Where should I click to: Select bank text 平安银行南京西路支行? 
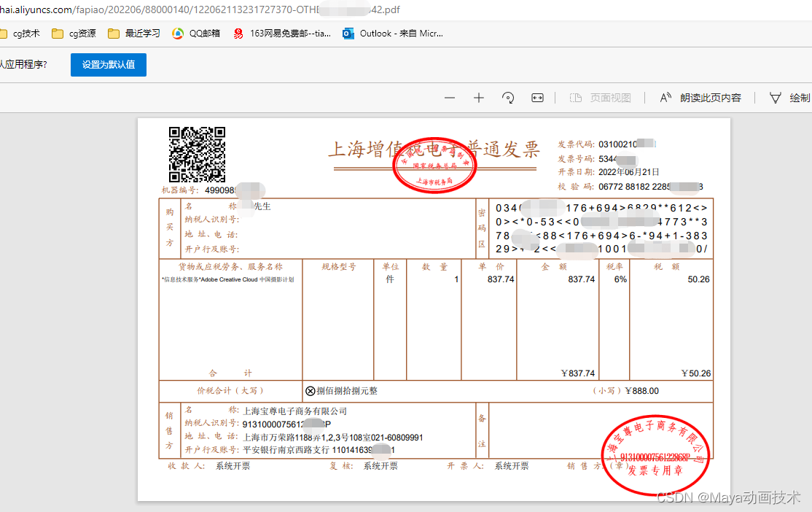pyautogui.click(x=286, y=450)
